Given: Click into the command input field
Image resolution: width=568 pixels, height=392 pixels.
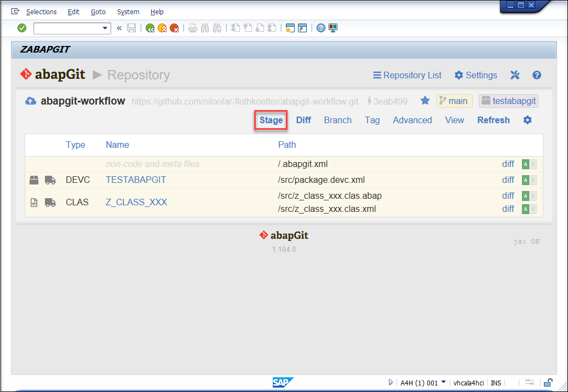Looking at the screenshot, I should (67, 28).
